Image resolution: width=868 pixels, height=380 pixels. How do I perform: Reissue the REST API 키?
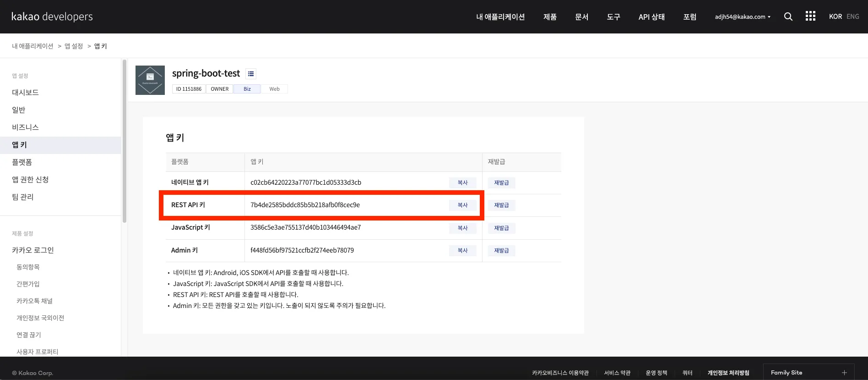click(x=501, y=205)
